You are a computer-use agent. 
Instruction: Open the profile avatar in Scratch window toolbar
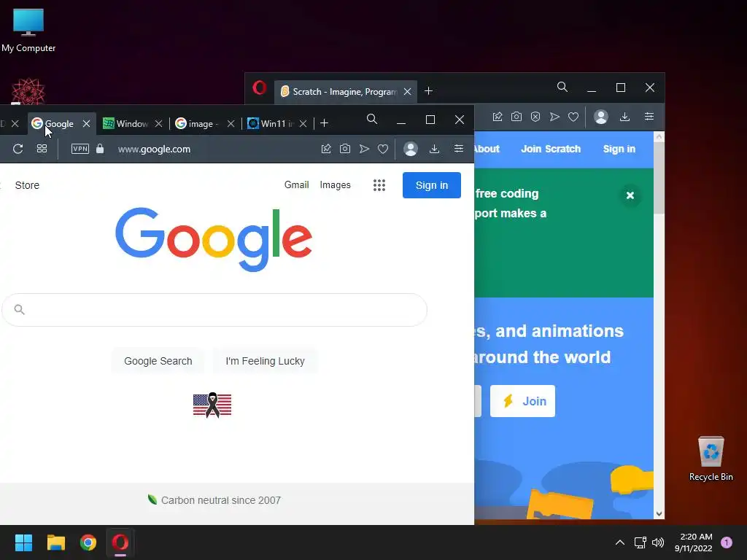point(601,117)
